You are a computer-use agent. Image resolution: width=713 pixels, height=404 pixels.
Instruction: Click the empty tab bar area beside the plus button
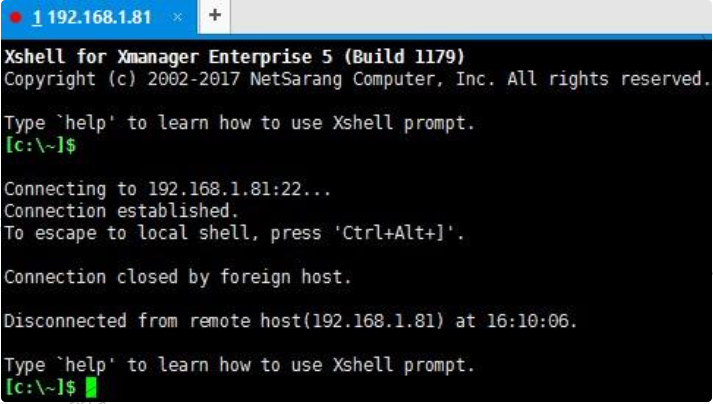471,16
